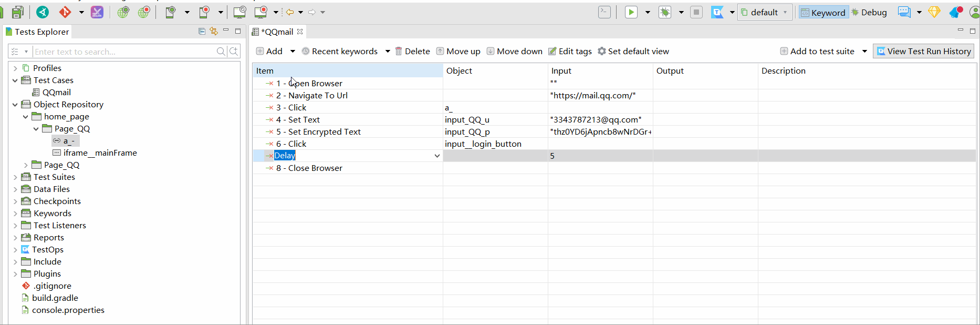Open the Recent keywords dropdown arrow

click(x=388, y=51)
